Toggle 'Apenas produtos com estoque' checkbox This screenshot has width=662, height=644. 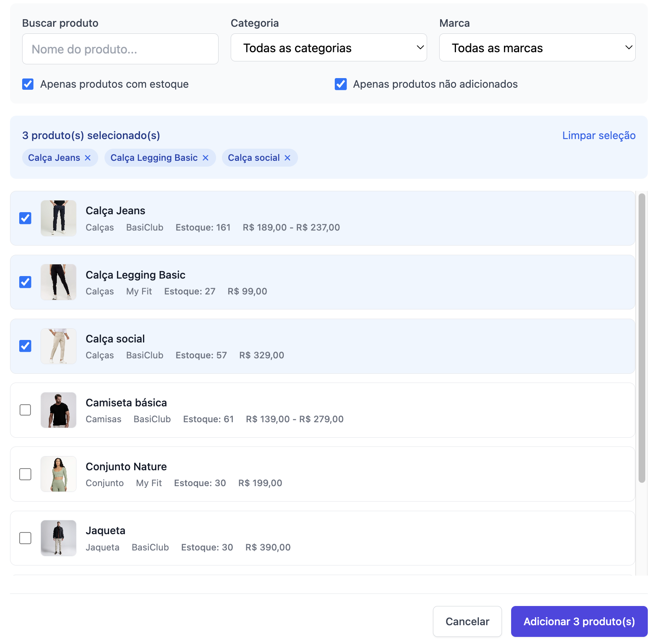coord(28,84)
